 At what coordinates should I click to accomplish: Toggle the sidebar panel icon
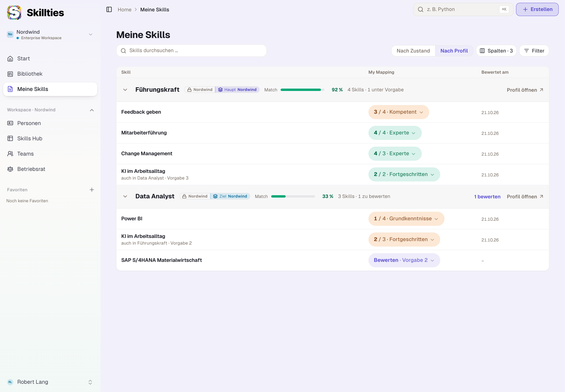[x=109, y=10]
